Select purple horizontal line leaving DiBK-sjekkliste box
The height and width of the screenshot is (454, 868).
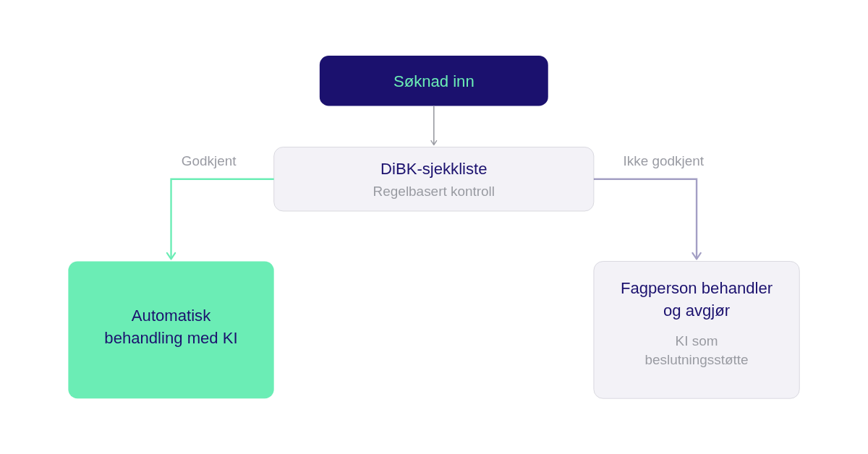(x=645, y=179)
